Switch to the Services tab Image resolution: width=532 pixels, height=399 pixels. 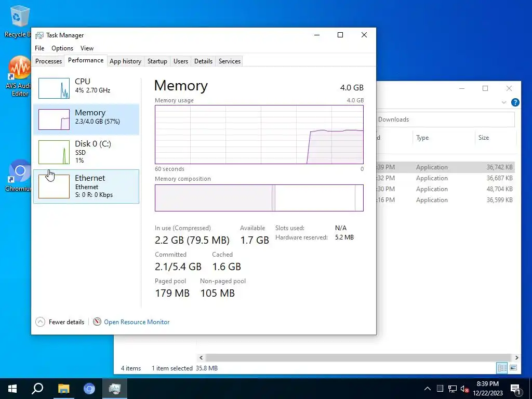pos(229,61)
